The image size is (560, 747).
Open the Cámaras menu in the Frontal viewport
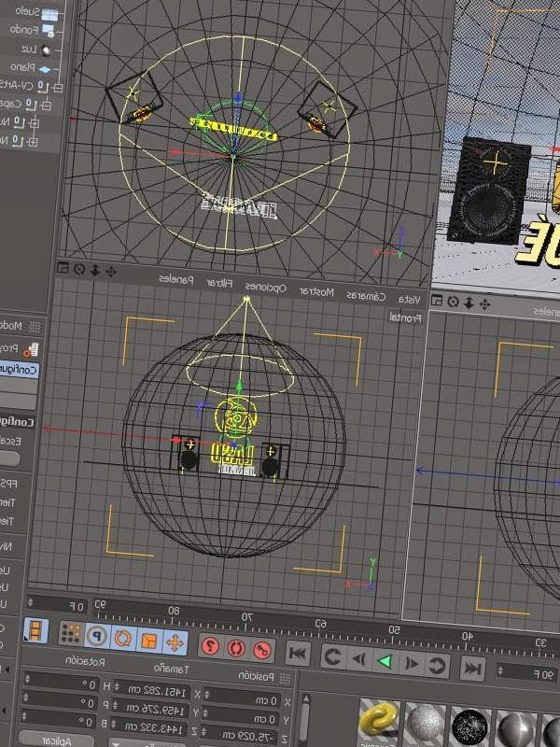coord(365,296)
